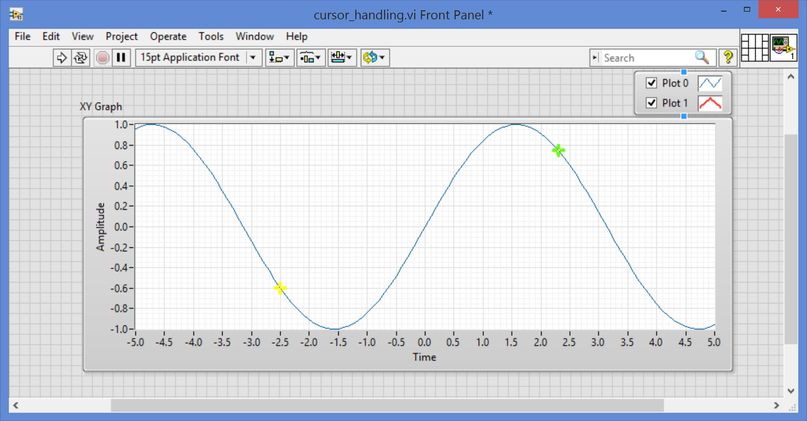
Task: Click the Plot 0 legend label
Action: click(675, 83)
